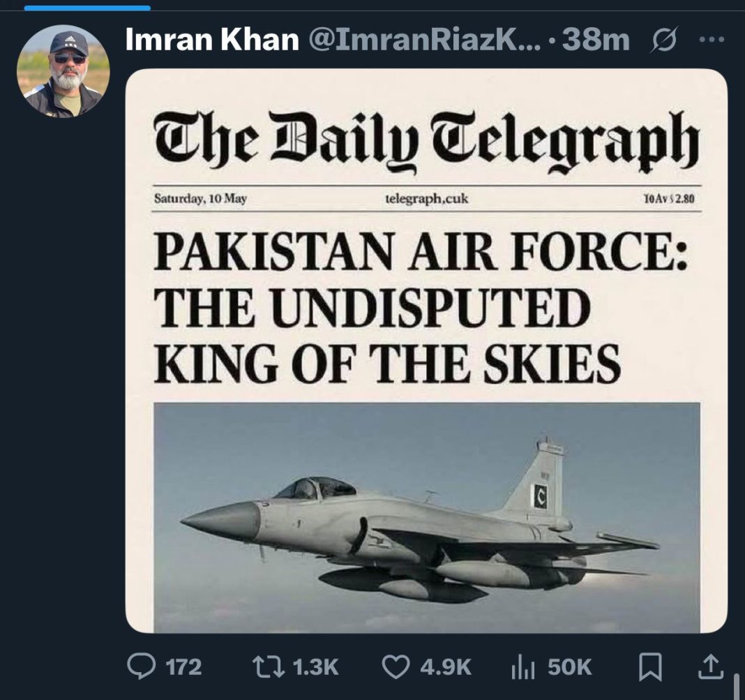Open the 50K views count

click(x=569, y=667)
